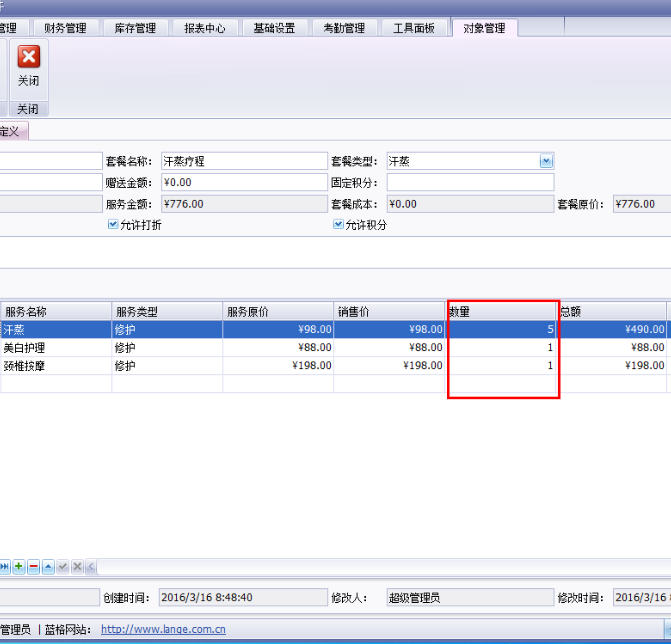
Task: Click the gray X cancel-edit icon
Action: [77, 567]
